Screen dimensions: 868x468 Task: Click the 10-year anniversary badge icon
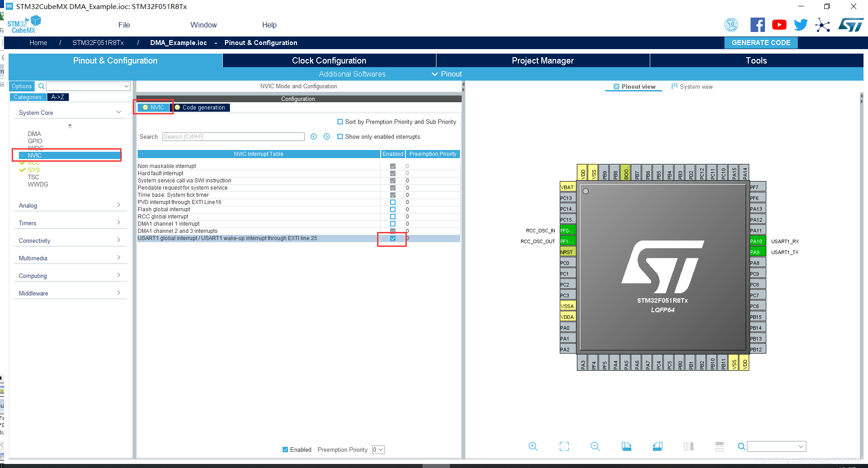point(731,25)
